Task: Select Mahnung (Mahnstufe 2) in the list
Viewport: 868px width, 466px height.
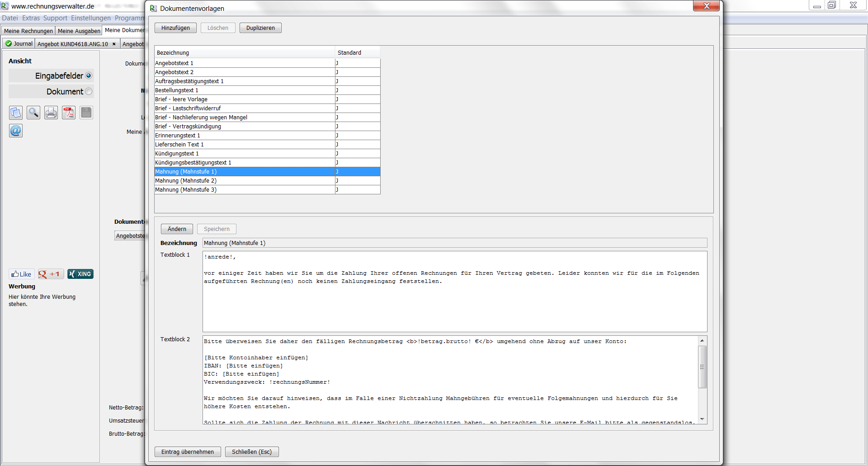Action: click(244, 180)
